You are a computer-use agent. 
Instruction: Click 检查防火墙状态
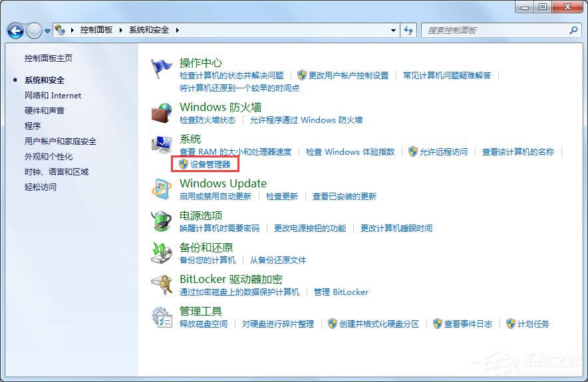pos(208,120)
